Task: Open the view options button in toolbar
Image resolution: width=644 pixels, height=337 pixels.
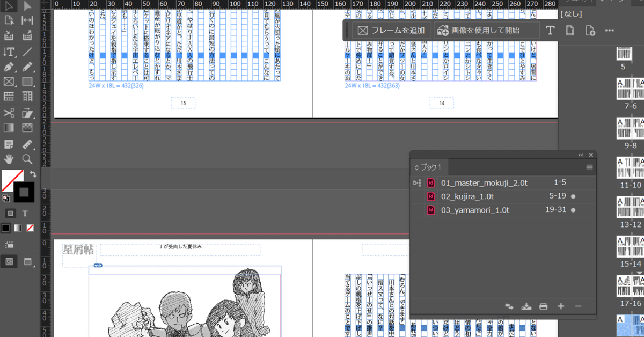Action: 9,245
